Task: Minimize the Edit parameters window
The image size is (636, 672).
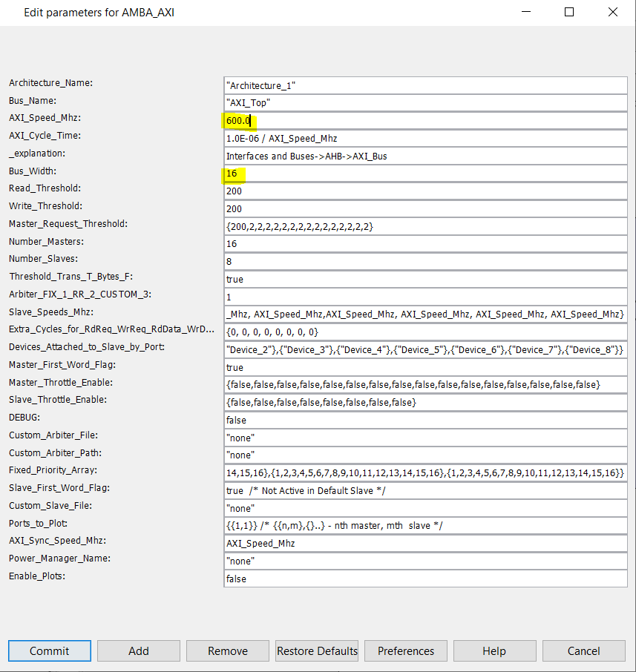Action: (x=526, y=12)
